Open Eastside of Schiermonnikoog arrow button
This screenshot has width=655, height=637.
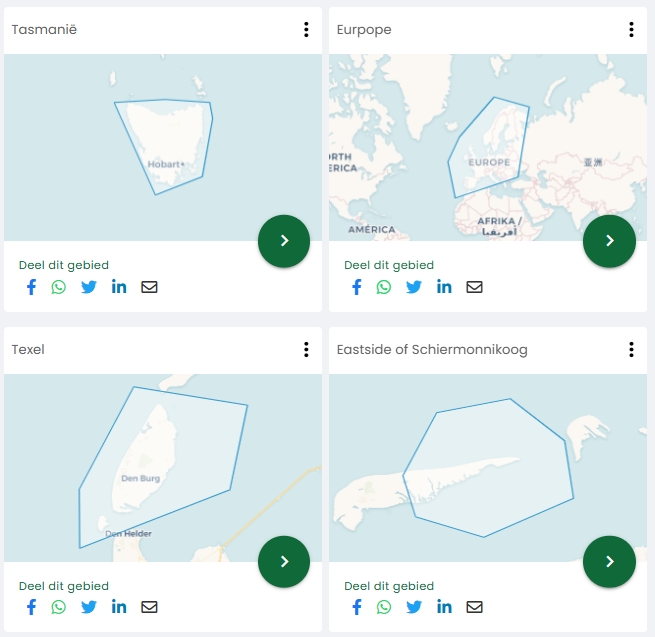pyautogui.click(x=609, y=561)
